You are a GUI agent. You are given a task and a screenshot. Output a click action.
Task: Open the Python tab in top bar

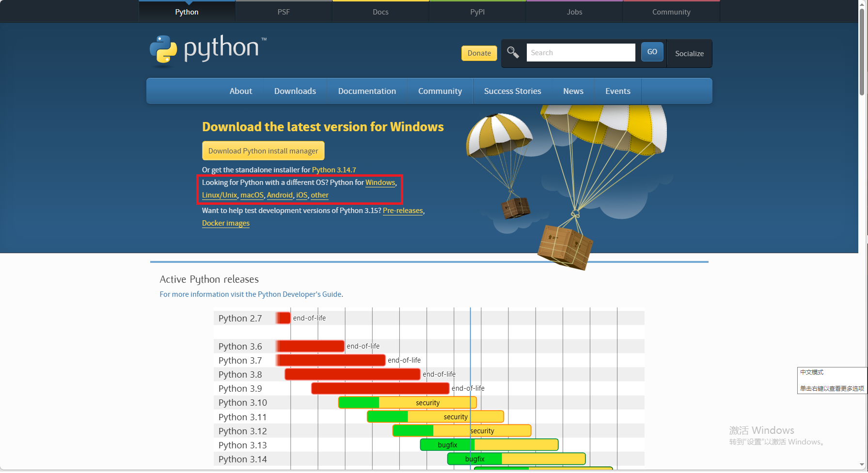coord(187,12)
